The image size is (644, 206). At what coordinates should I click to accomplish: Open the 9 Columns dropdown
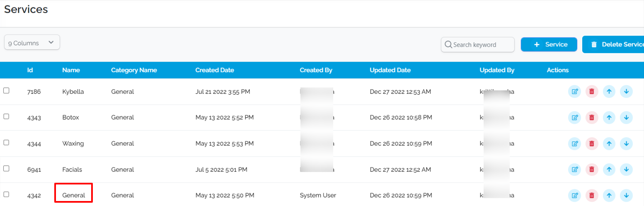click(32, 43)
